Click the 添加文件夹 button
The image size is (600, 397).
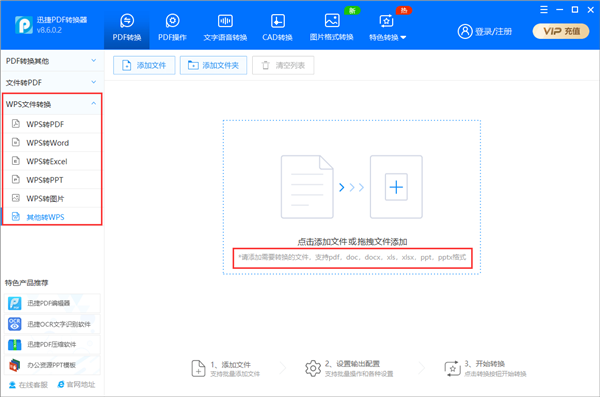(213, 65)
